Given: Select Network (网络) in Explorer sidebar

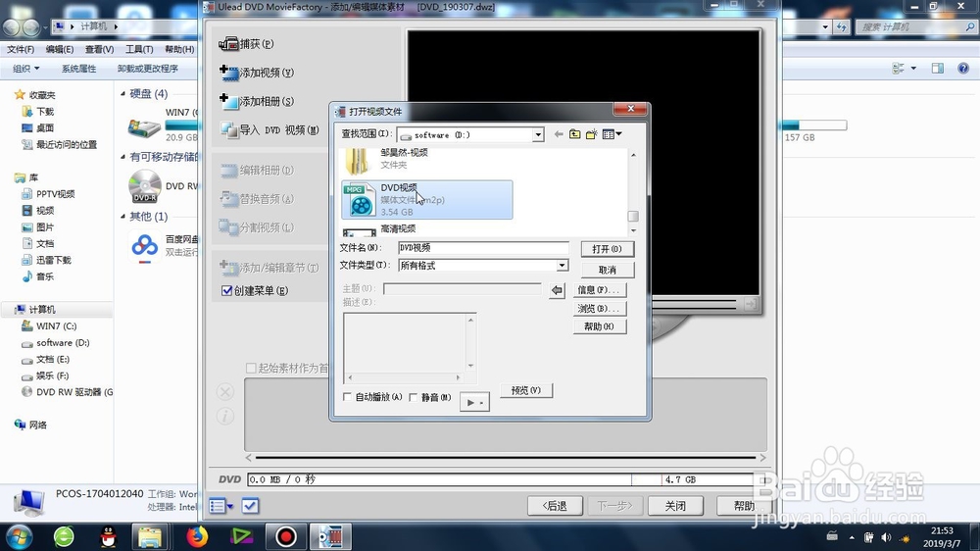Looking at the screenshot, I should click(x=30, y=425).
